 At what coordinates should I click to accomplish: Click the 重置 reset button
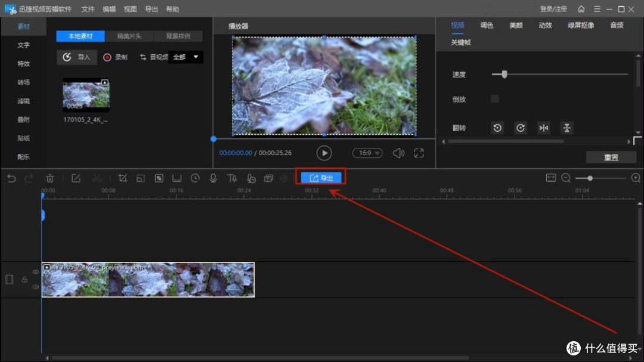click(x=611, y=157)
